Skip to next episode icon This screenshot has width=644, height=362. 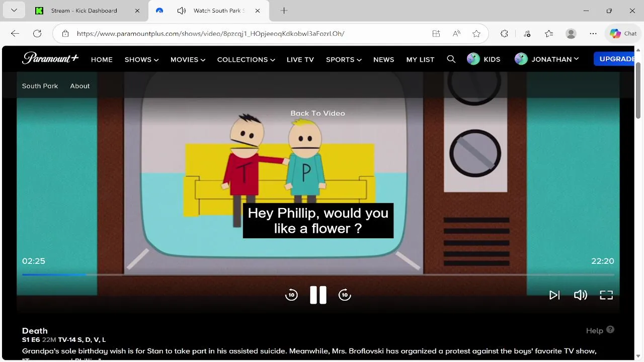554,295
